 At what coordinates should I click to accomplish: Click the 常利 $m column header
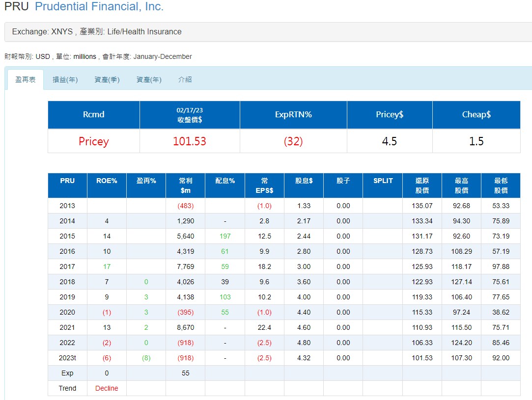(x=186, y=186)
